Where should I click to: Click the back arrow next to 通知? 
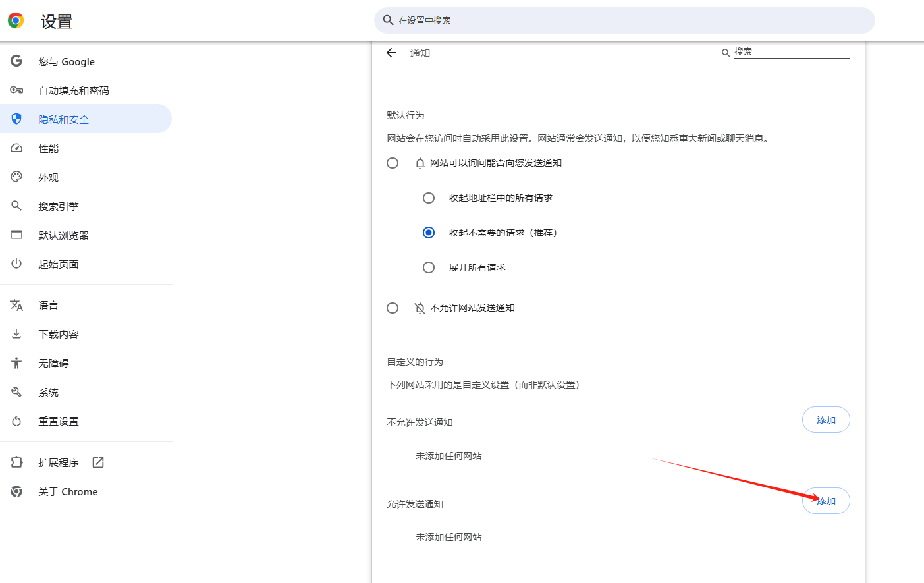click(x=391, y=53)
